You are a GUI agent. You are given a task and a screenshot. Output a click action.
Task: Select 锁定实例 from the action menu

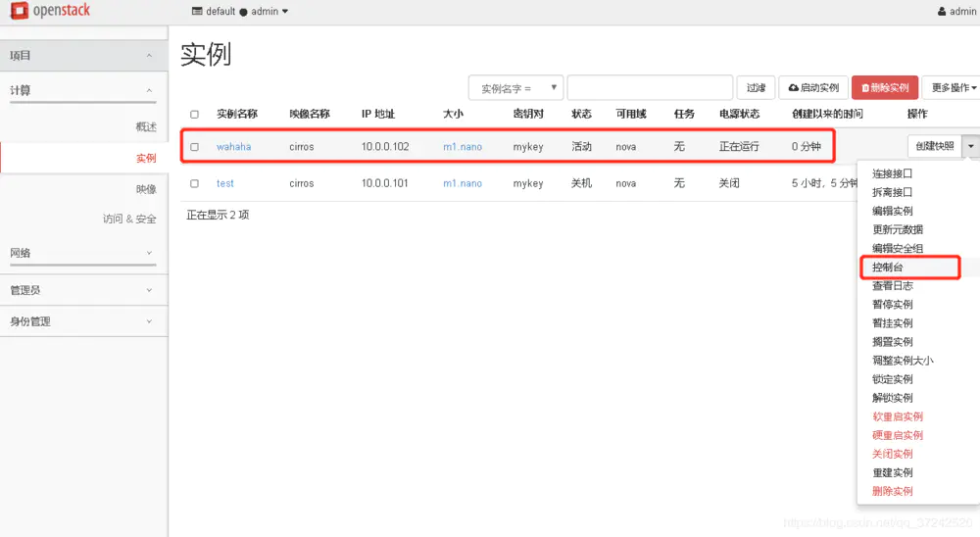point(892,379)
